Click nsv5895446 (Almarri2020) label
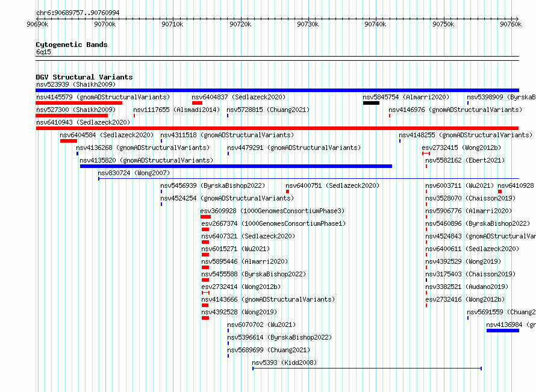536x392 pixels. click(245, 261)
